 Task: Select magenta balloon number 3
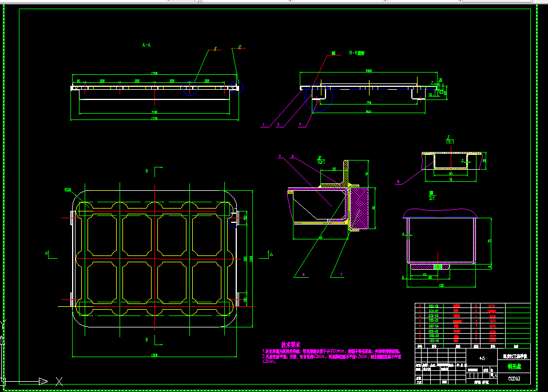pos(300,124)
